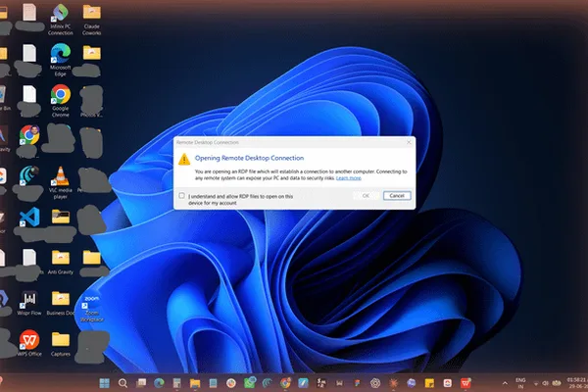This screenshot has height=392, width=588.
Task: Launch the Google Chrome desktop shortcut
Action: (61, 101)
